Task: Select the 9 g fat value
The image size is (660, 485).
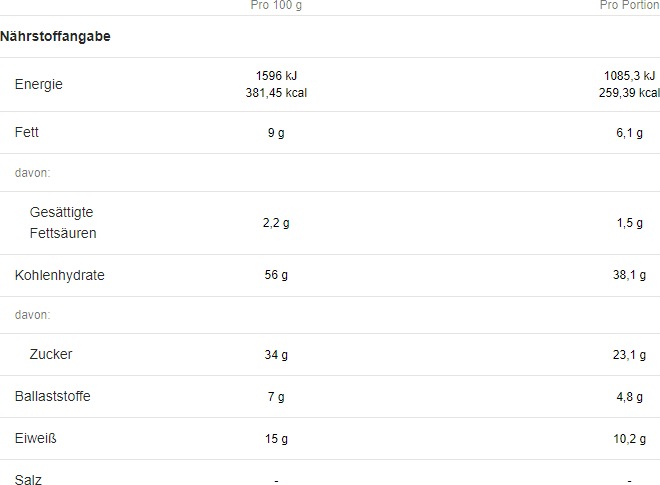Action: pyautogui.click(x=276, y=133)
